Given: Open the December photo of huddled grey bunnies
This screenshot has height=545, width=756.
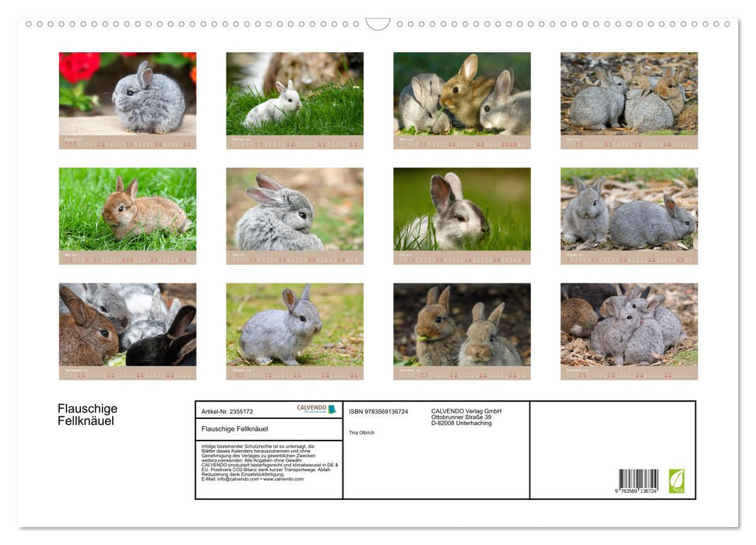Looking at the screenshot, I should pyautogui.click(x=629, y=325).
